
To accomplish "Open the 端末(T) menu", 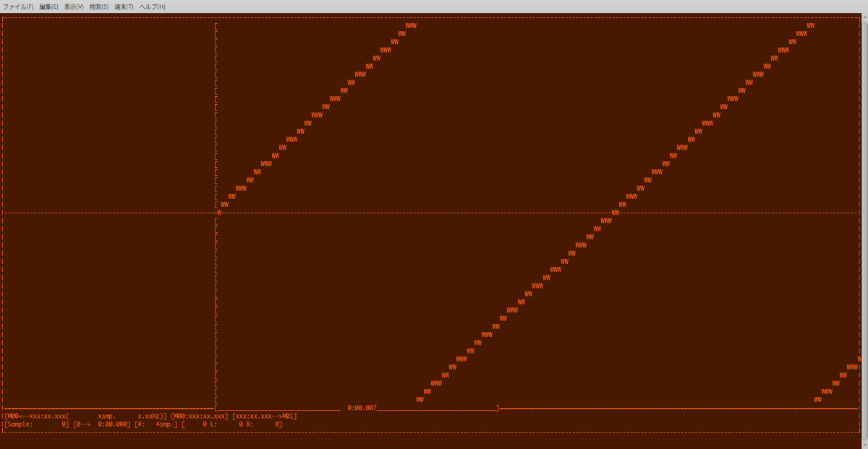I will (x=124, y=7).
